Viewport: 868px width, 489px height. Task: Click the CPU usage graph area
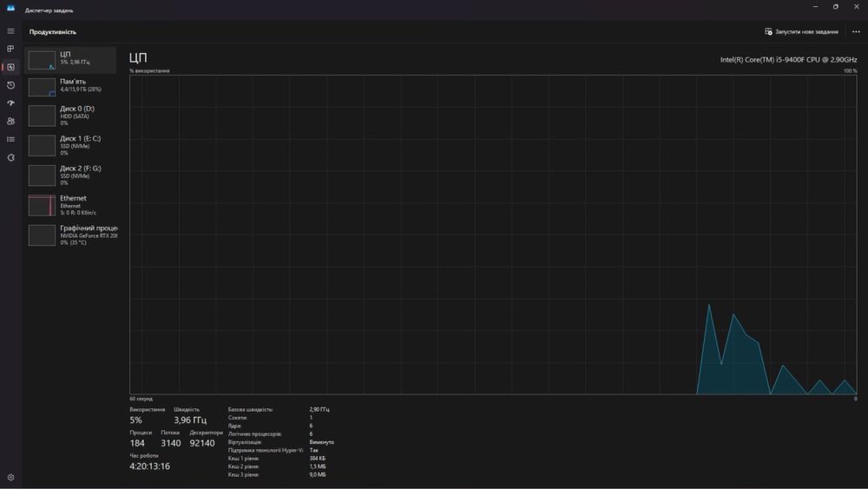pos(493,235)
